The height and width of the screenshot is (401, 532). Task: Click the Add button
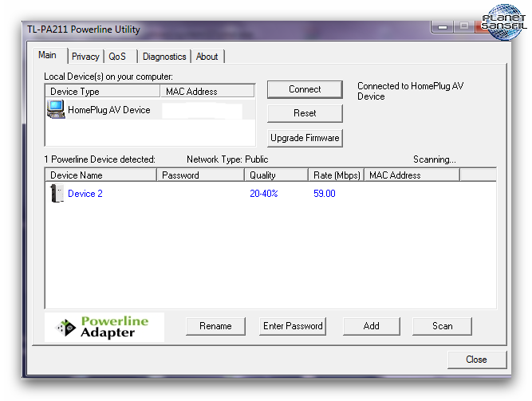pos(371,326)
